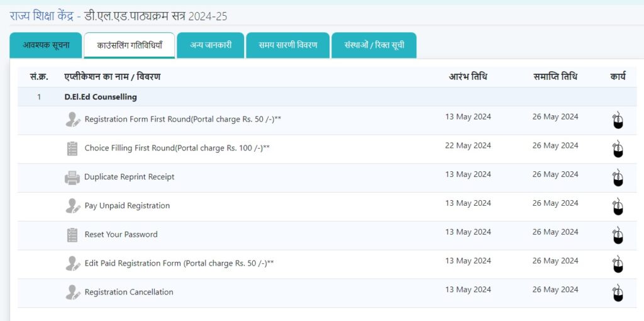Viewport: 644px width, 321px height.
Task: Click mouse icon for Edit Paid Registration Form
Action: 618,264
